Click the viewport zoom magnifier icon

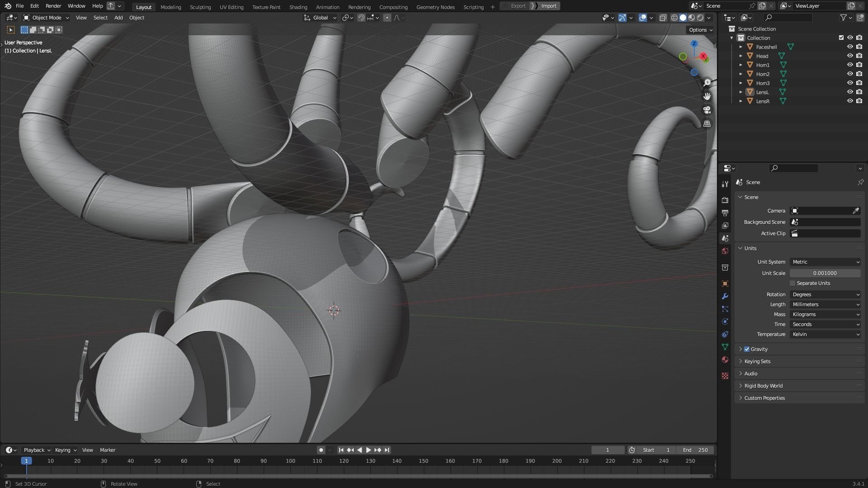(x=707, y=83)
